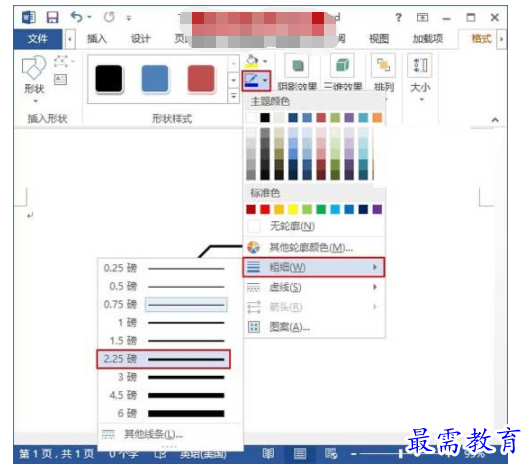Collapse the ribbon with the caret

coord(495,120)
